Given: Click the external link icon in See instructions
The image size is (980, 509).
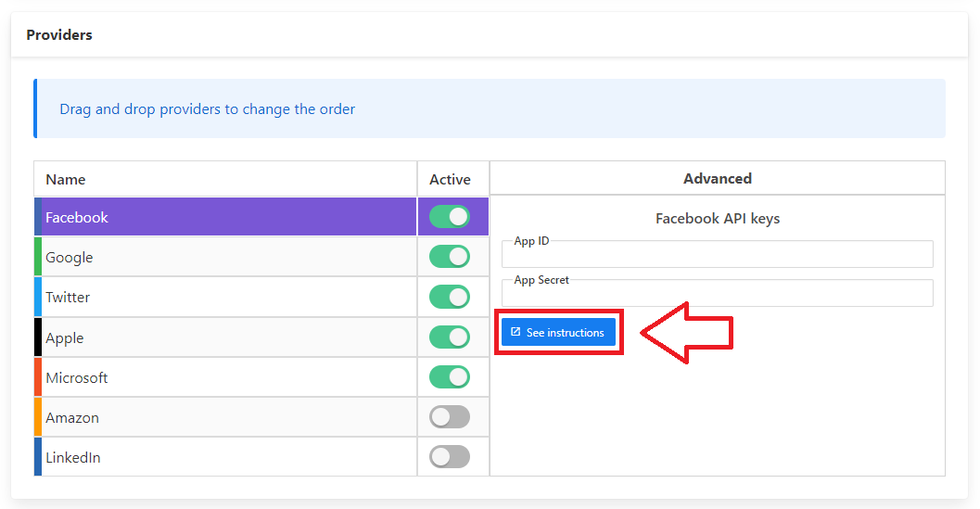Looking at the screenshot, I should (x=515, y=332).
